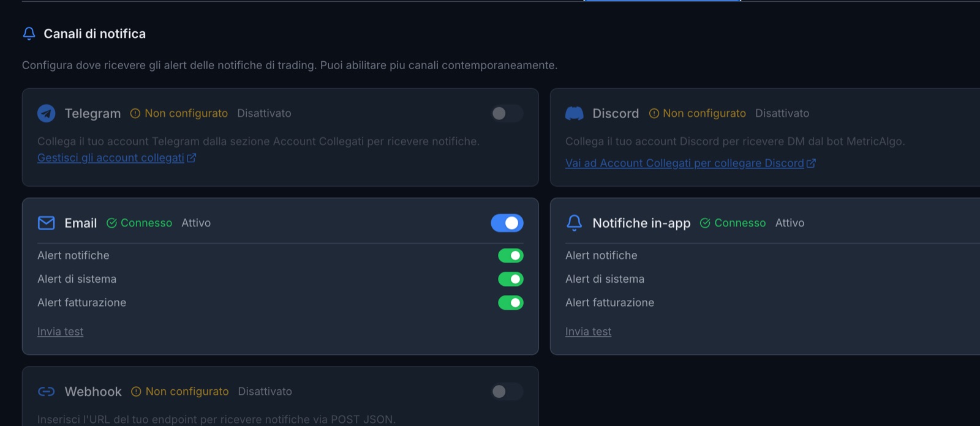Click the Canali di notifica heading

click(95, 34)
